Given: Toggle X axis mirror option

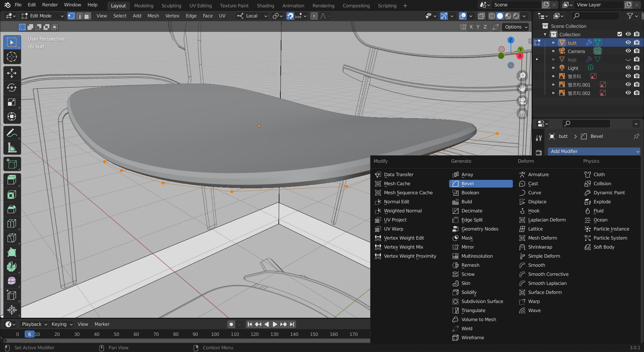Looking at the screenshot, I should pyautogui.click(x=471, y=27).
